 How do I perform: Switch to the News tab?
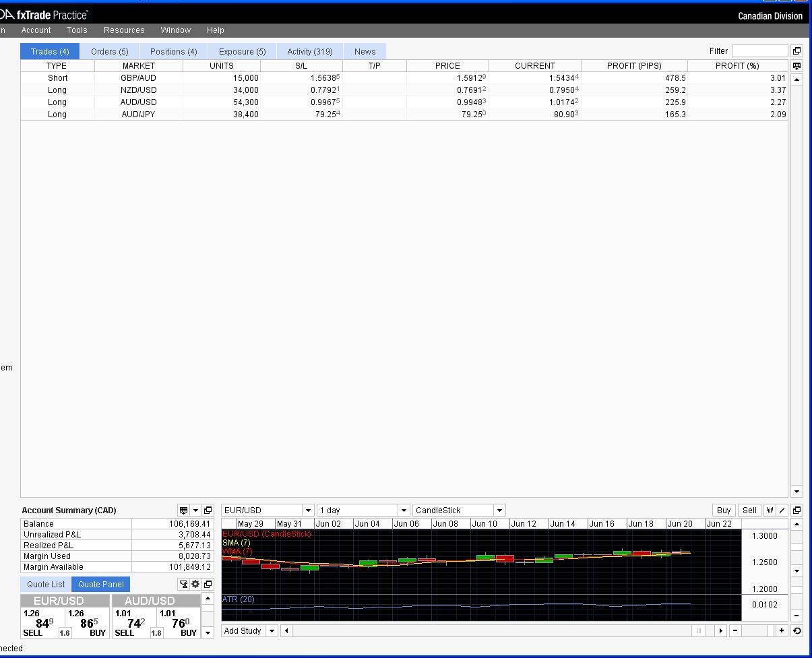click(365, 52)
